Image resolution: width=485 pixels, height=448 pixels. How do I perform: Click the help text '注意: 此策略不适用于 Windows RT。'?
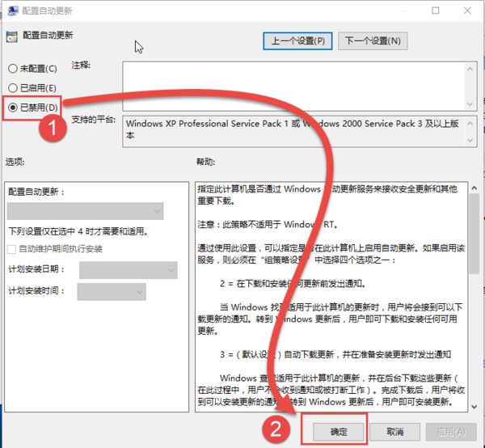[x=268, y=224]
